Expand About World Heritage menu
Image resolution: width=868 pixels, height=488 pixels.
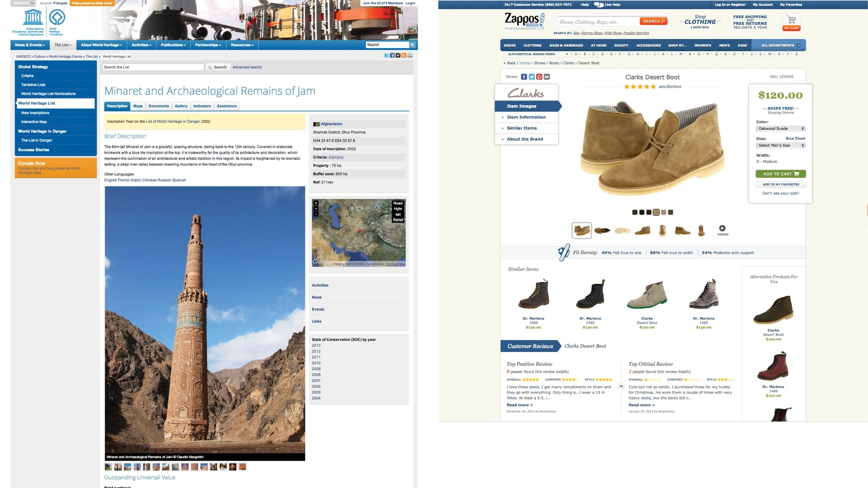coord(101,45)
